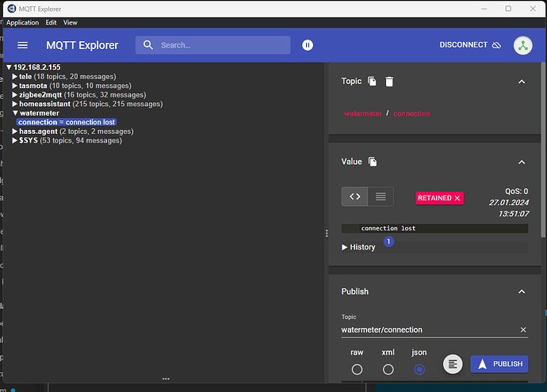Select the raw payload format
Screen dimensions: 547x392
pyautogui.click(x=357, y=369)
